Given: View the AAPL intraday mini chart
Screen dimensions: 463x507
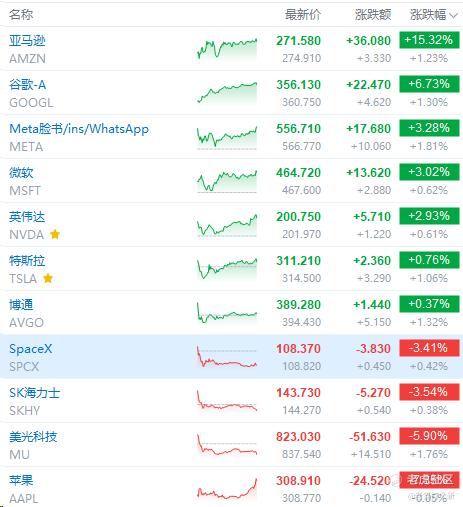Looking at the screenshot, I should point(227,489).
